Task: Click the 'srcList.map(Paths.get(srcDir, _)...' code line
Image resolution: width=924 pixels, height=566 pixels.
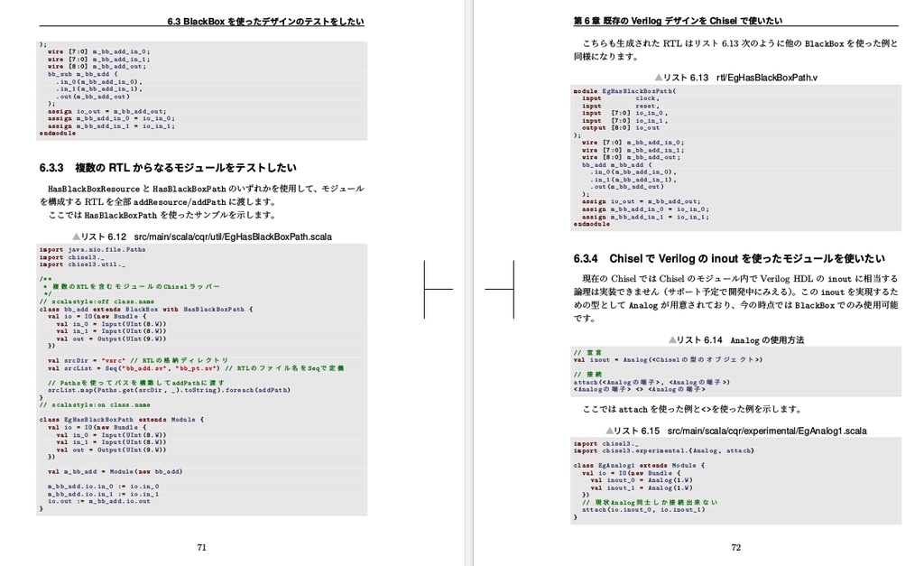Action: pyautogui.click(x=169, y=390)
